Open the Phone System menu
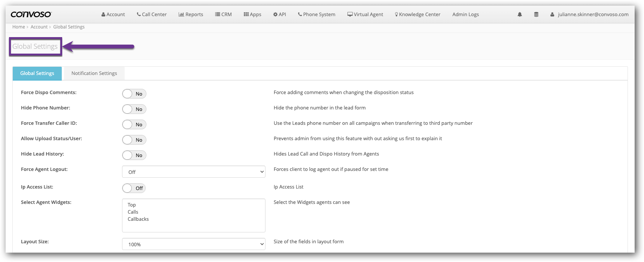This screenshot has height=262, width=644. click(x=317, y=14)
